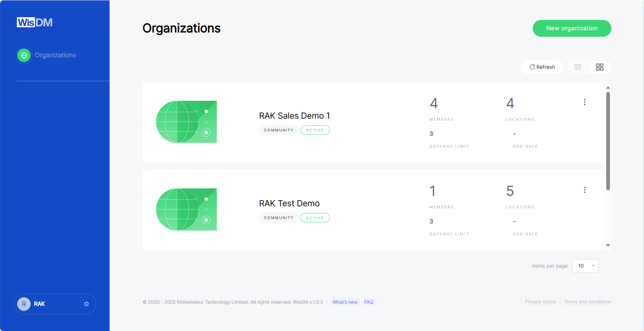
Task: Open the settings gear next to RAK
Action: click(86, 304)
